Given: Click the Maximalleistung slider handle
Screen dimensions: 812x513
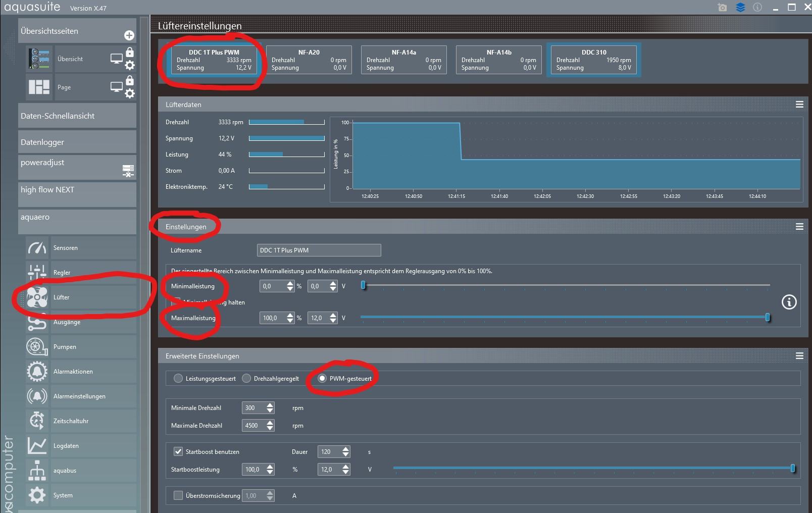Looking at the screenshot, I should coord(768,317).
